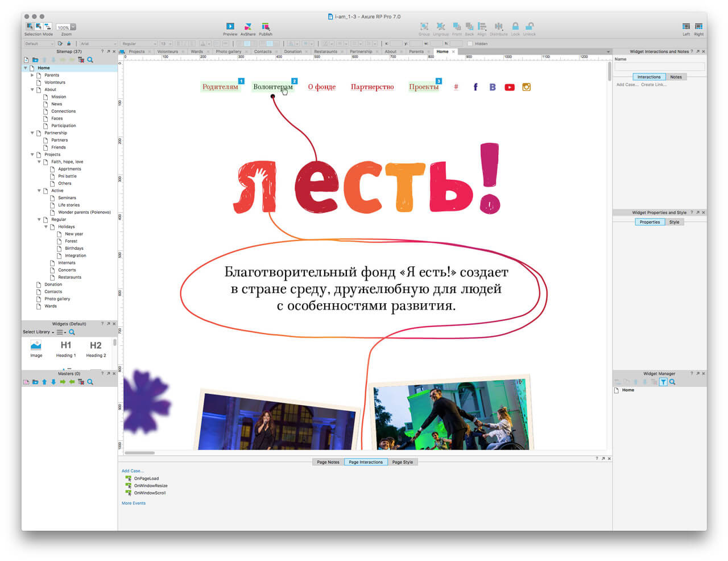Open AxShare from the toolbar

248,27
